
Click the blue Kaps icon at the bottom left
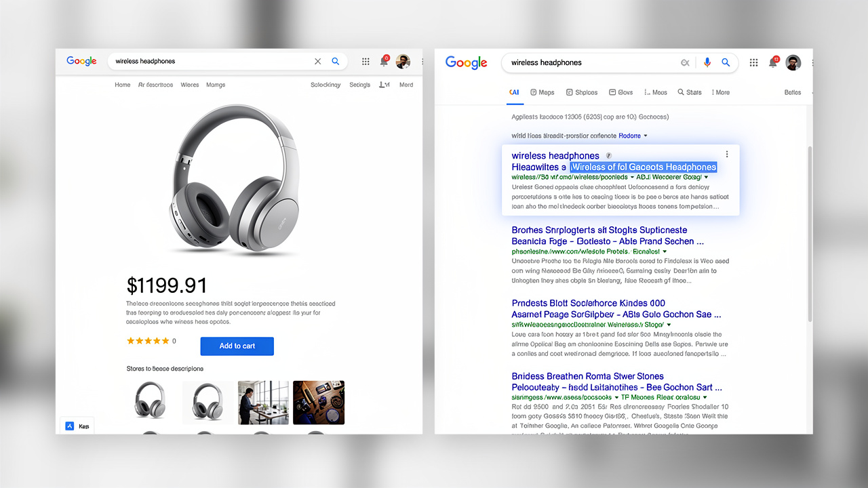(69, 426)
